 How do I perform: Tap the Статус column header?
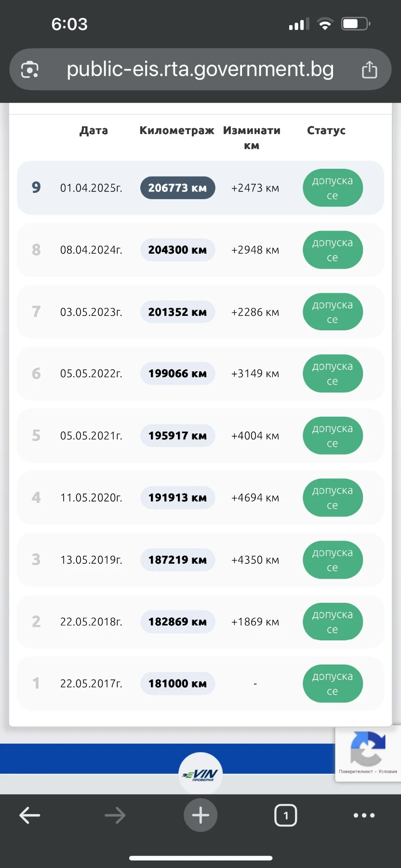326,130
